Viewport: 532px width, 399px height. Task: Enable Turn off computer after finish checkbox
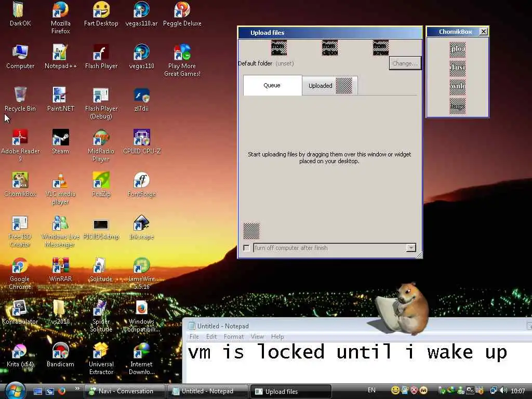coord(247,248)
